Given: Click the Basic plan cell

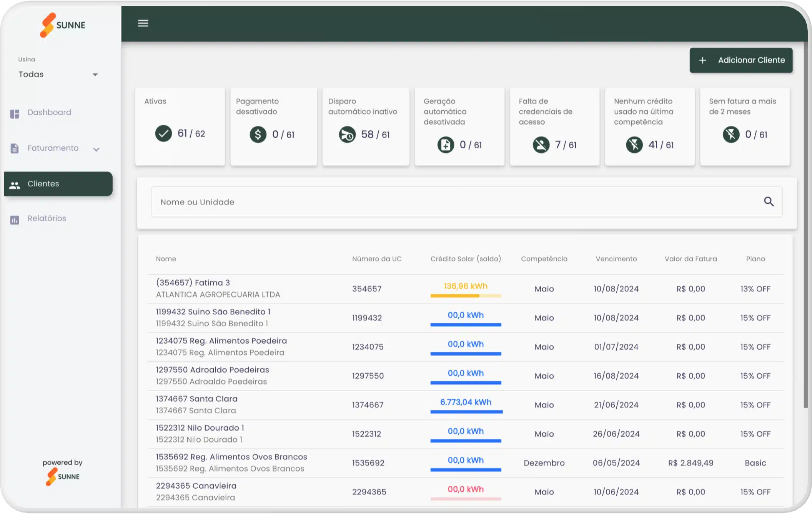Looking at the screenshot, I should click(755, 463).
